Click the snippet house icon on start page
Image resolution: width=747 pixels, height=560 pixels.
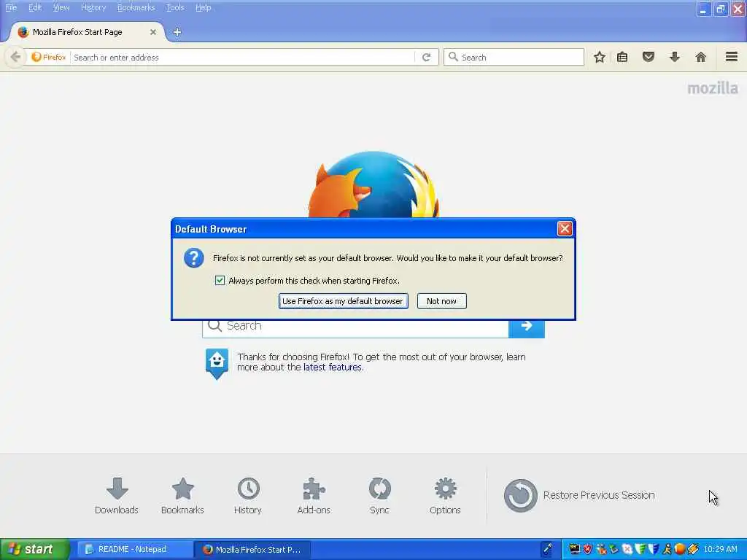[x=217, y=363]
